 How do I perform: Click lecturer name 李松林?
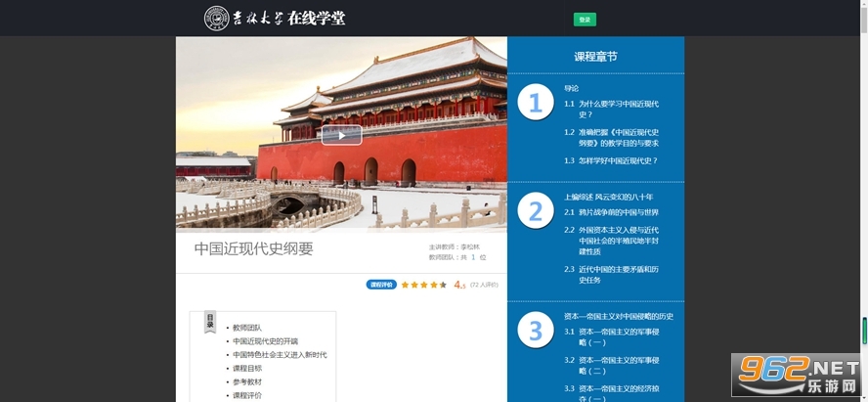[x=470, y=246]
